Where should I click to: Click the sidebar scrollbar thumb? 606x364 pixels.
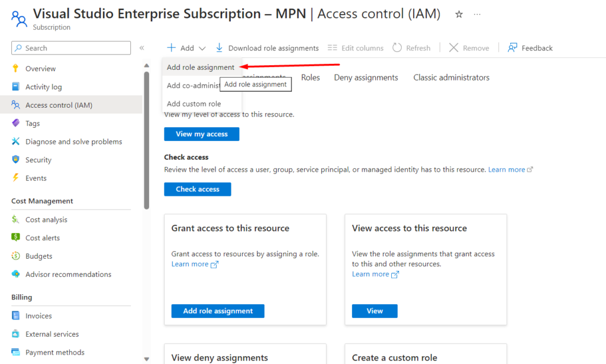[x=147, y=140]
